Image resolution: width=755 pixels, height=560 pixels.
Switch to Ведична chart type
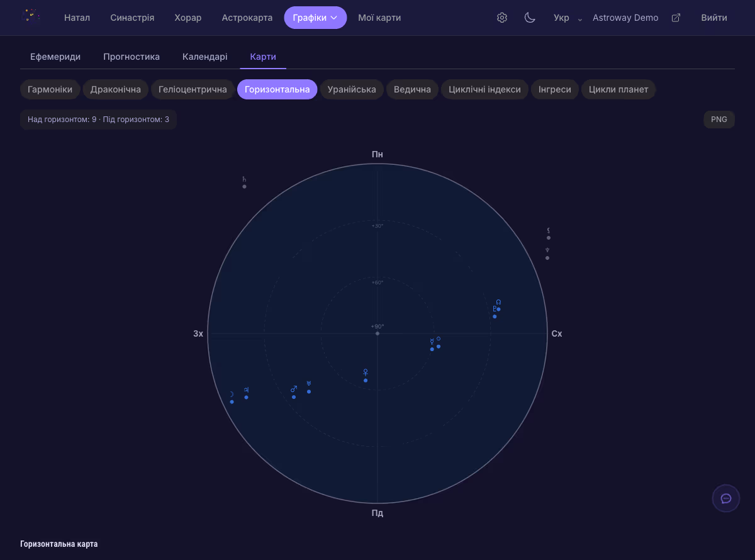point(412,89)
